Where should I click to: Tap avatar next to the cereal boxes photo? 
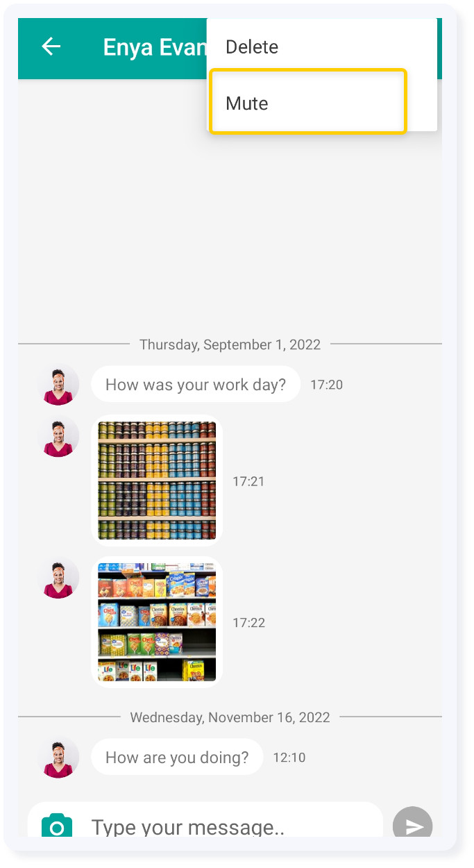[x=58, y=578]
